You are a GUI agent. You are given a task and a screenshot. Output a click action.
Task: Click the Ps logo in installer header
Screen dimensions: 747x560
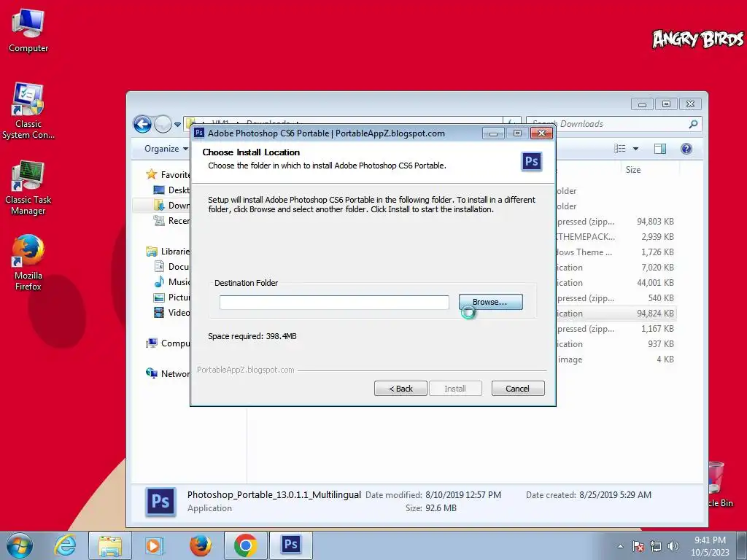(532, 161)
